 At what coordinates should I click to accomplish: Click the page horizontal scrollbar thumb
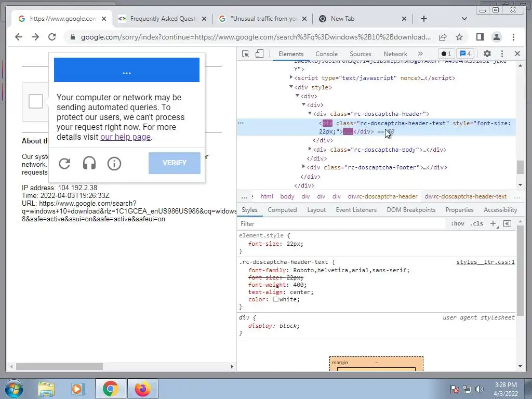(x=59, y=366)
